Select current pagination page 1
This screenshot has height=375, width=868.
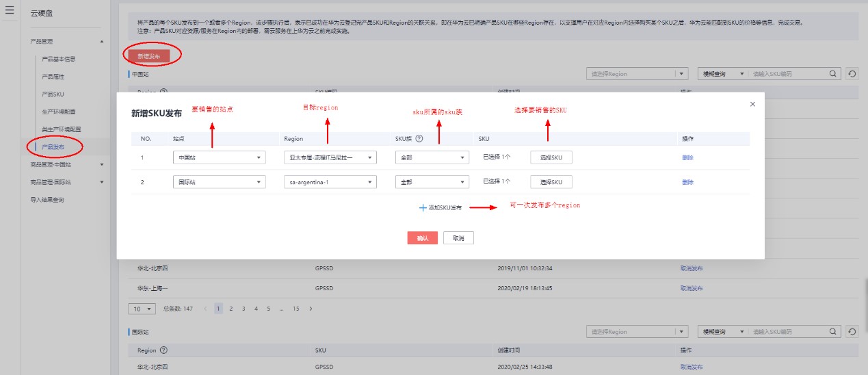(x=219, y=309)
